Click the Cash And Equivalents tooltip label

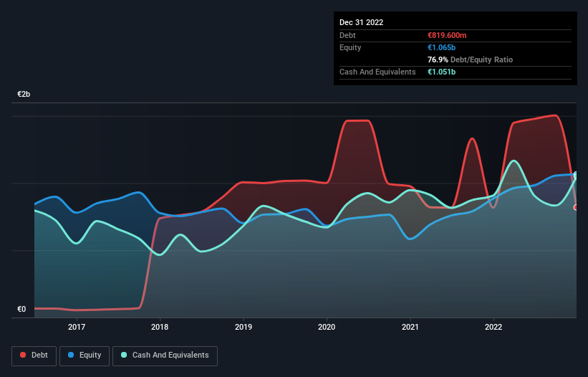377,72
